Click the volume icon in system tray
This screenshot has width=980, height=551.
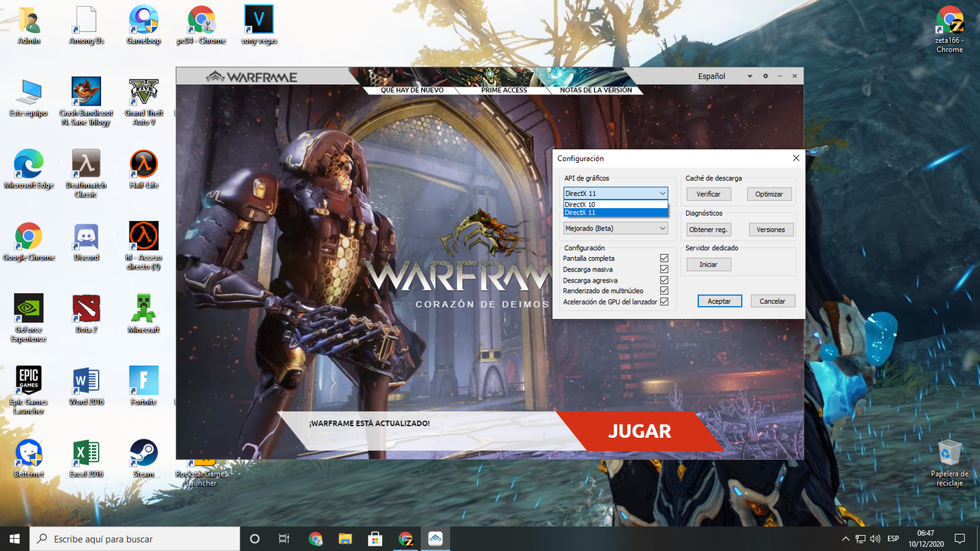coord(874,539)
